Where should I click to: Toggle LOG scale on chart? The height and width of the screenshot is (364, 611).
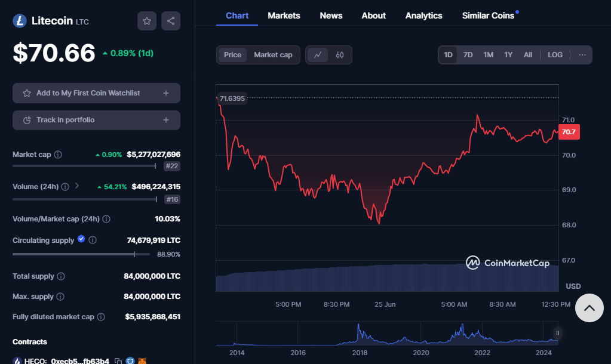coord(555,55)
